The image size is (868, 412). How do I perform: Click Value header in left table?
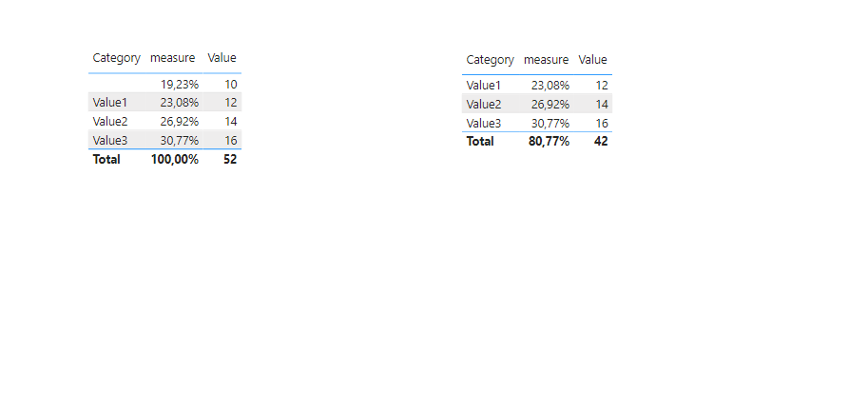[x=222, y=58]
